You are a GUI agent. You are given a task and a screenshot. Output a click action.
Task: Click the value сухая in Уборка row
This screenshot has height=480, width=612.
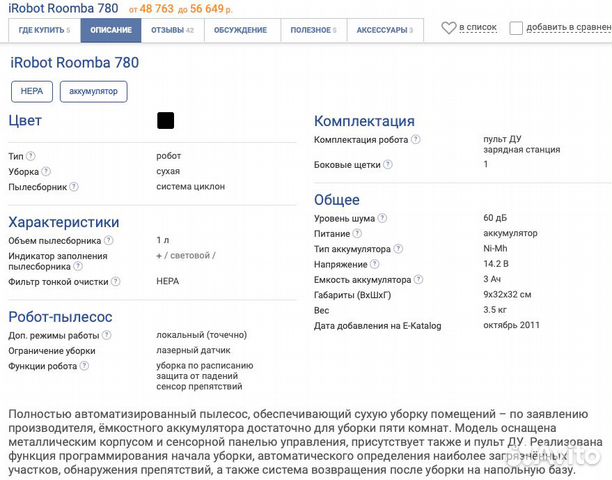pos(168,171)
